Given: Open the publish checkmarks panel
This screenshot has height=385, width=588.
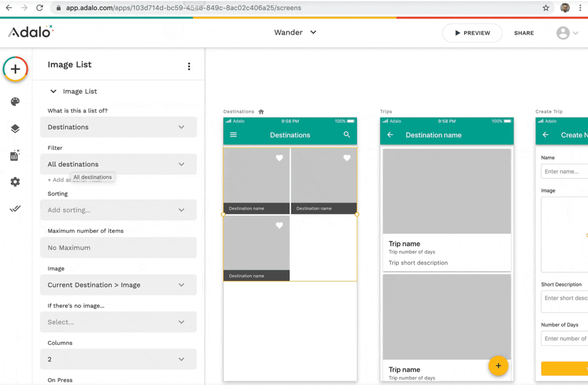Looking at the screenshot, I should pos(15,208).
